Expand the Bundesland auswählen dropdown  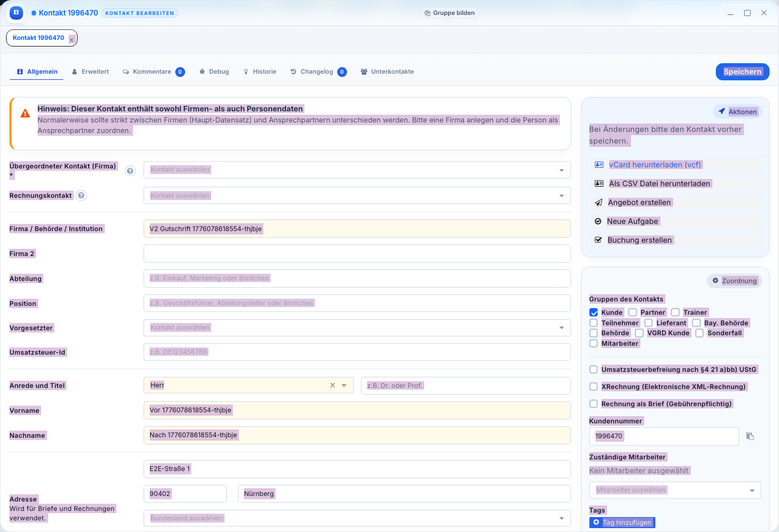point(357,518)
